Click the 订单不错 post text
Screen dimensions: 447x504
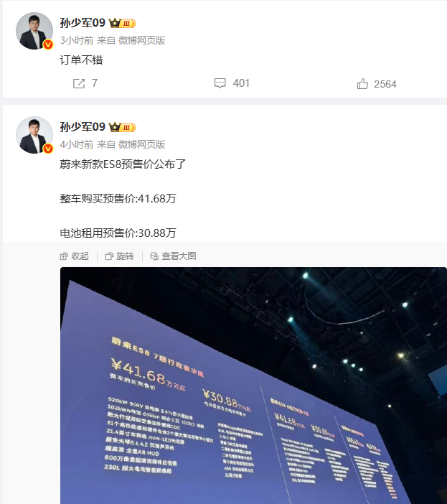click(81, 60)
